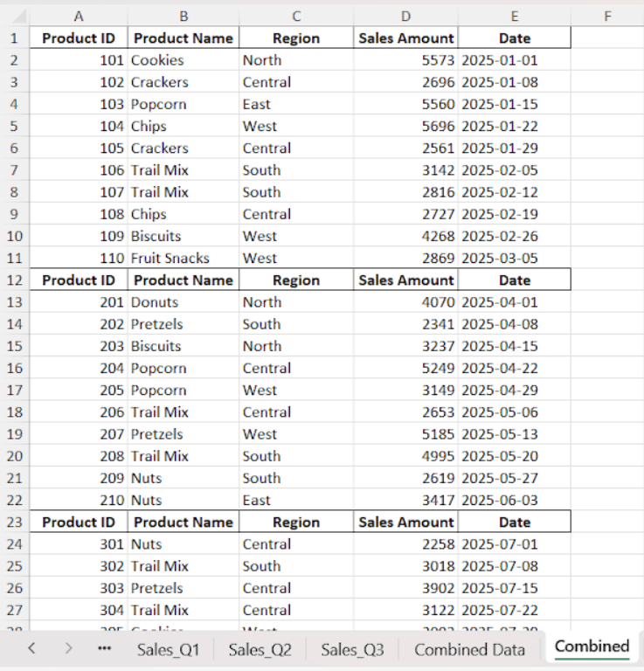
Task: Select sales amount 4995 cell
Action: pyautogui.click(x=405, y=456)
